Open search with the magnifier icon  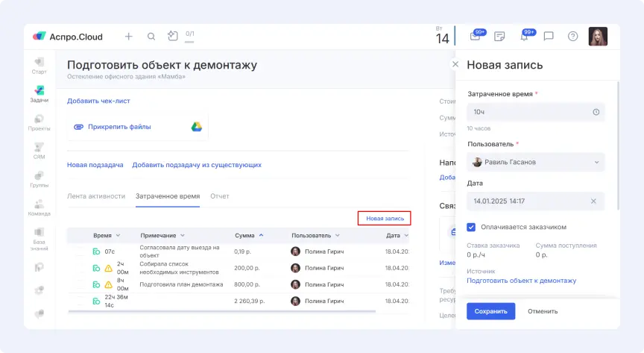click(x=151, y=36)
